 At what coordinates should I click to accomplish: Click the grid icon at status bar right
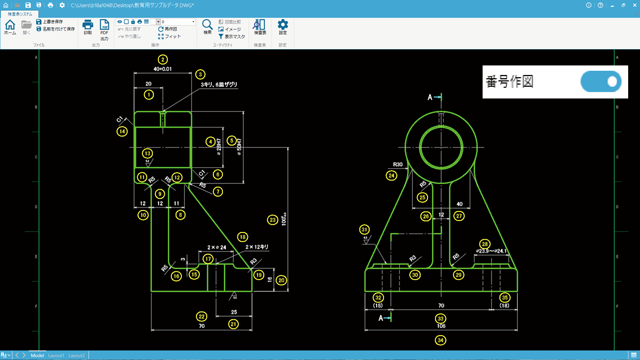click(633, 356)
